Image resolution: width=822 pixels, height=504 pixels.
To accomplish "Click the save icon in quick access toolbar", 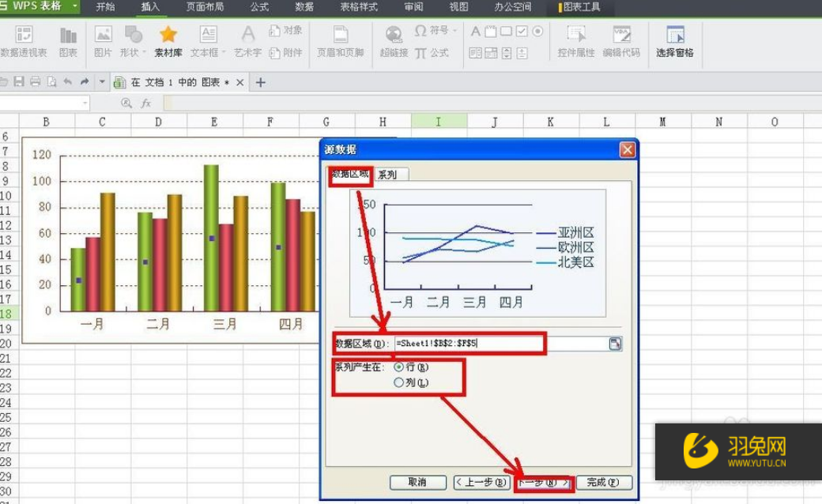I will tap(19, 81).
